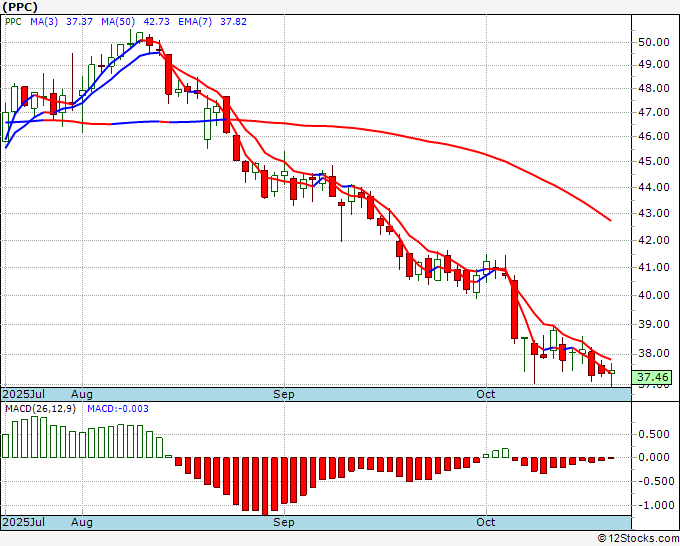Click the MA(3) value 37.37
This screenshot has width=680, height=546.
click(79, 22)
